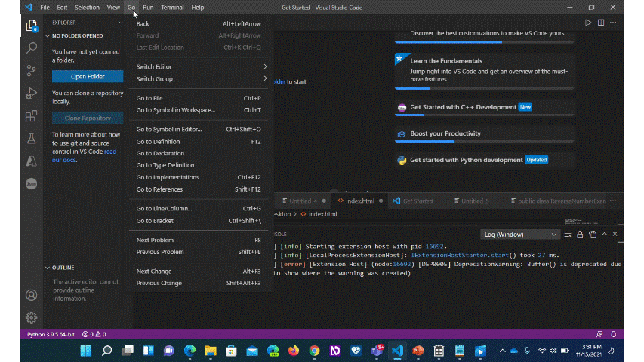Open Explorer Views and More Actions ellipsis
The width and height of the screenshot is (644, 362).
[x=121, y=23]
